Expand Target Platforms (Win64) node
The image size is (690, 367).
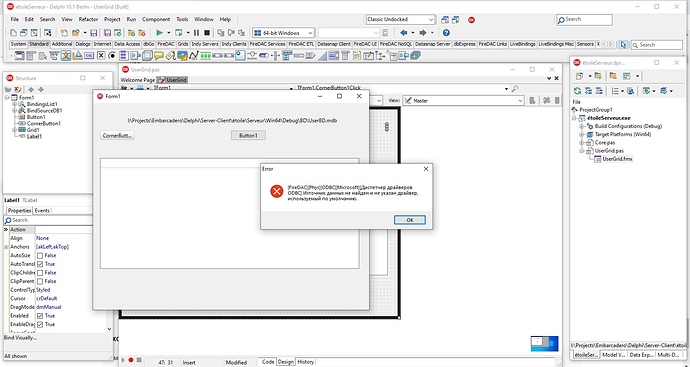581,135
